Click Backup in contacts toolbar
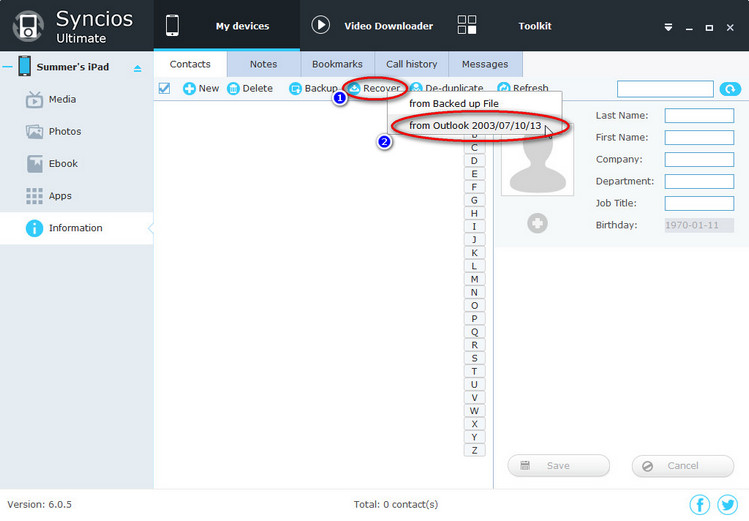The height and width of the screenshot is (521, 749). (313, 88)
